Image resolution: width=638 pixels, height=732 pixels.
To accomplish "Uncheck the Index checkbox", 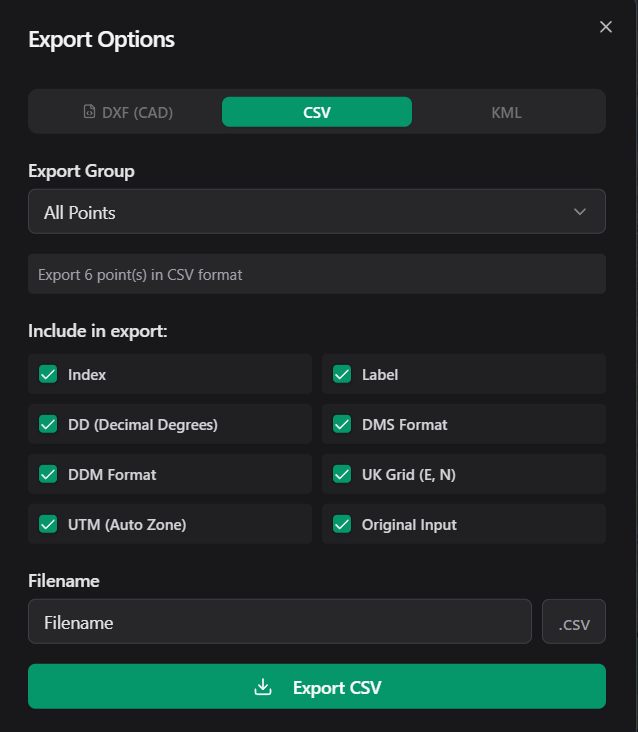I will [x=48, y=374].
